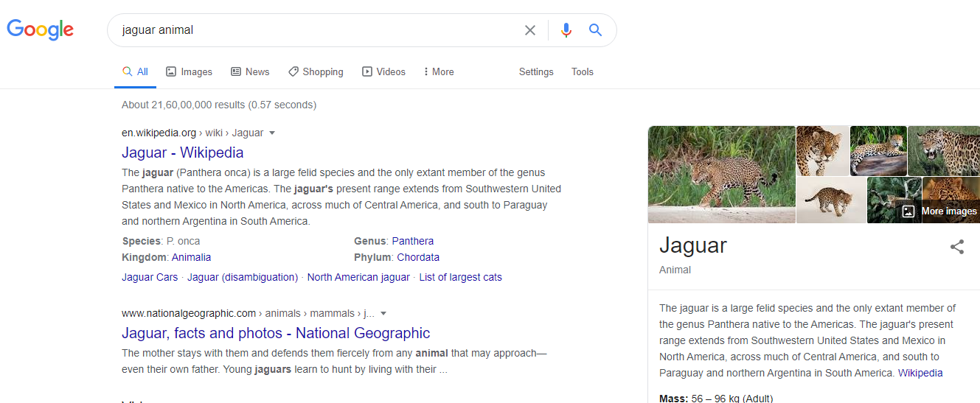Open the dropdown arrow next to the en.wikipedia.org URL

pos(272,133)
